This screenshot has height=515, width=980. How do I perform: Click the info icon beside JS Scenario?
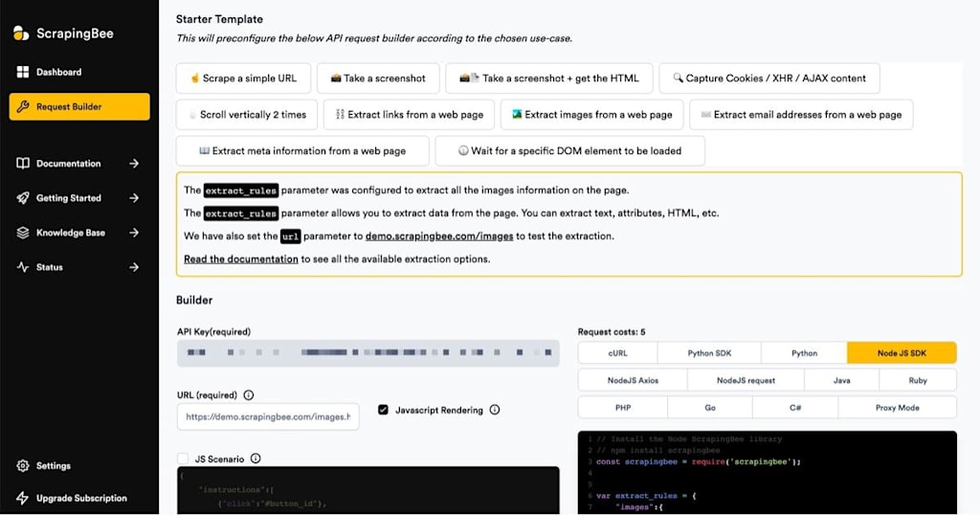(256, 459)
